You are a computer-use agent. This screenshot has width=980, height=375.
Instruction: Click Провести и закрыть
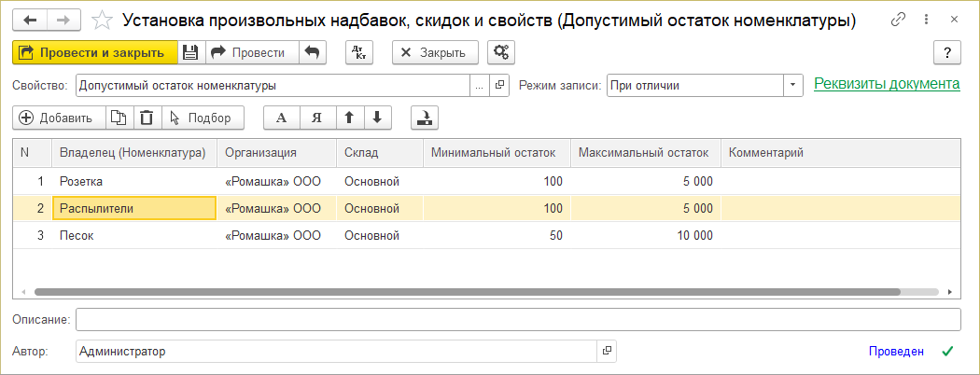coord(95,52)
